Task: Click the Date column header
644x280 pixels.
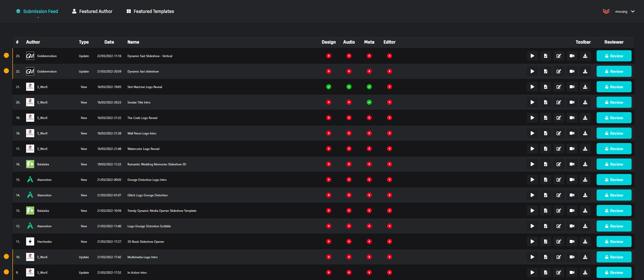Action: click(x=109, y=42)
